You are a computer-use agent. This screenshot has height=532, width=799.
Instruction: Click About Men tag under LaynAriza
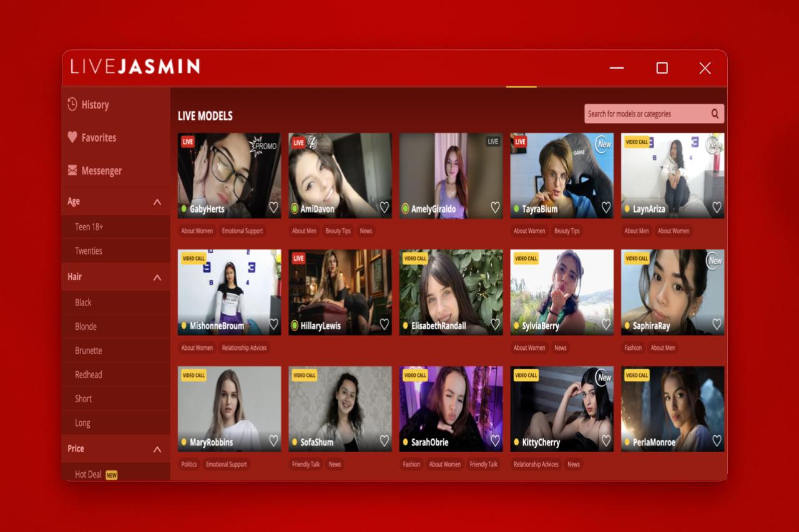coord(637,231)
